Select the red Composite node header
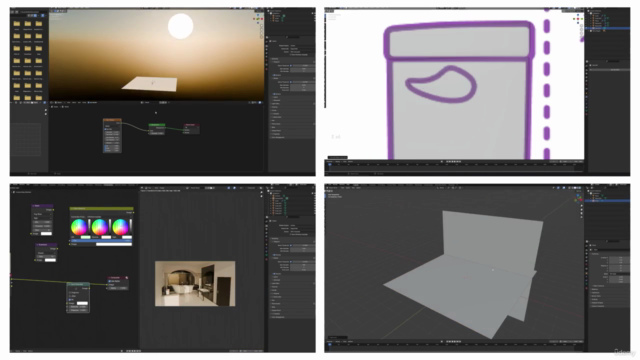This screenshot has width=640, height=360. 118,278
